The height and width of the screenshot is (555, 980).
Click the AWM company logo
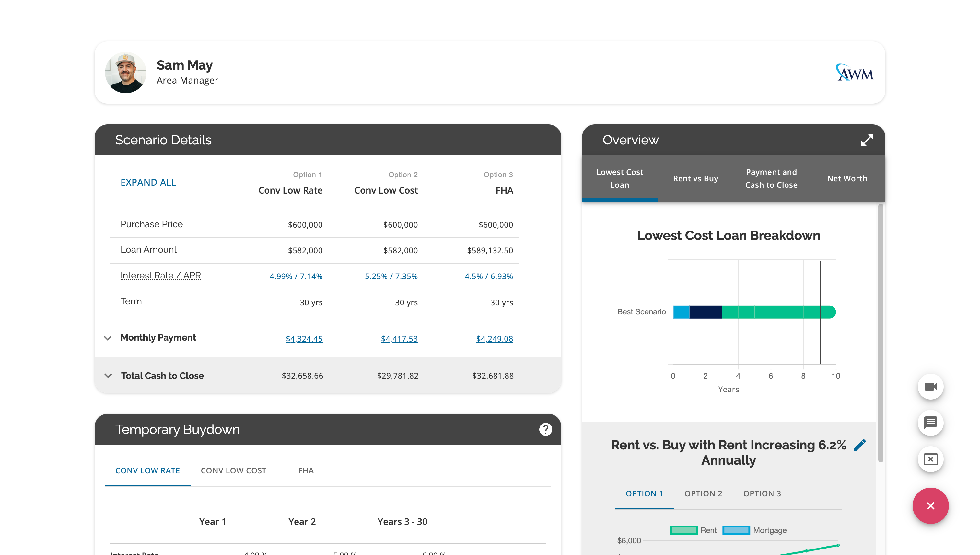coord(855,73)
